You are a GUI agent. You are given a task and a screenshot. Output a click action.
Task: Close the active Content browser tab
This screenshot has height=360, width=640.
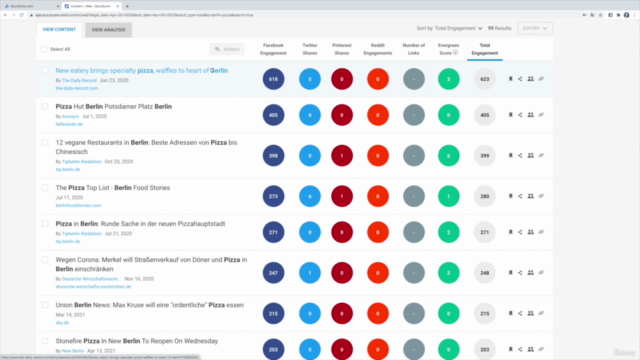coord(118,6)
